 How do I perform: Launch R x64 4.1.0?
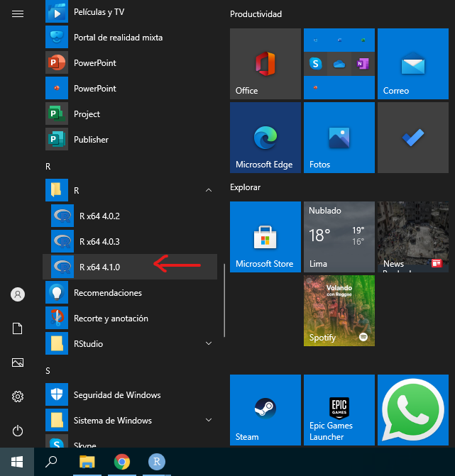click(131, 267)
